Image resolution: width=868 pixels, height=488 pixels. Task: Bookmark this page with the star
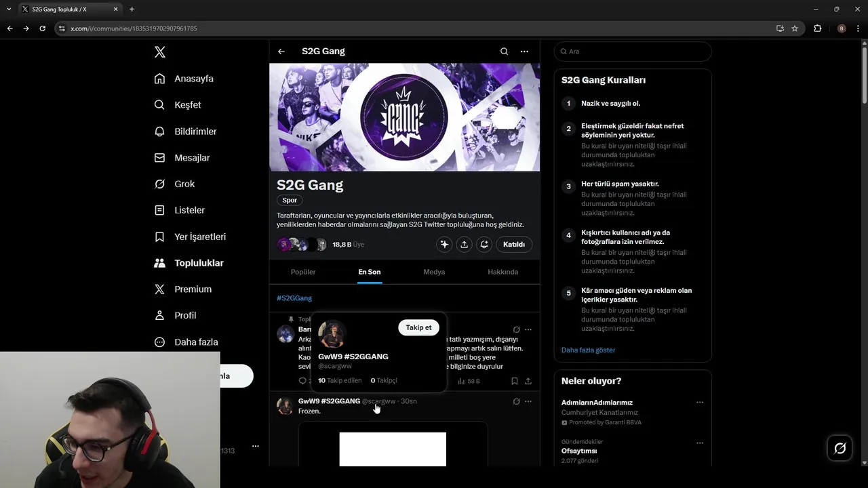coord(795,28)
